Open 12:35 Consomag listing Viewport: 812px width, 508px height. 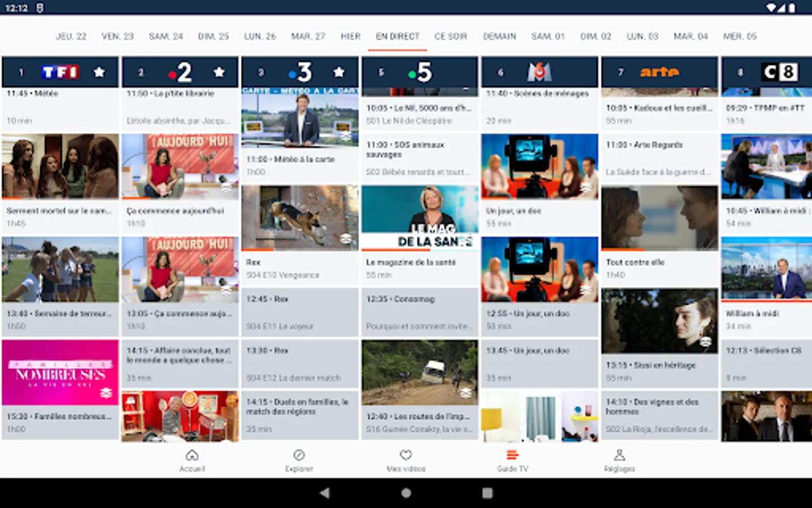pyautogui.click(x=420, y=312)
